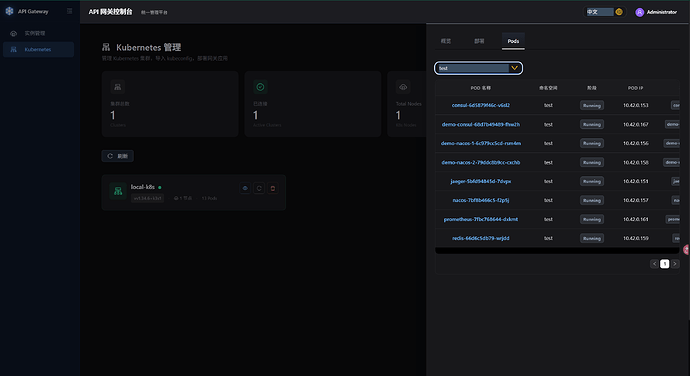View details of local-k8s via eye icon

pos(245,188)
